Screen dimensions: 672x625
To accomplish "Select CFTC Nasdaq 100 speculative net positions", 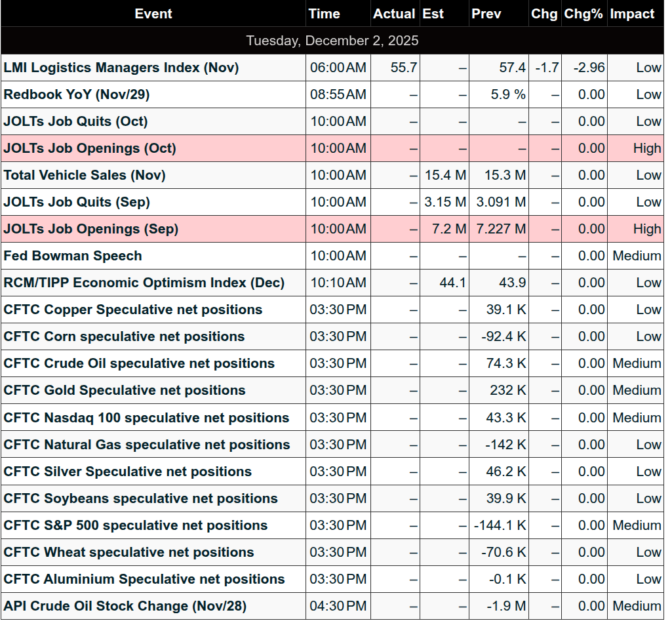I will pos(146,418).
